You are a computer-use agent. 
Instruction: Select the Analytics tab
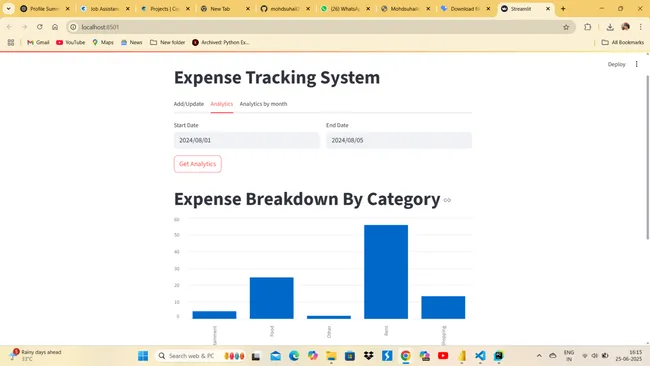[222, 104]
